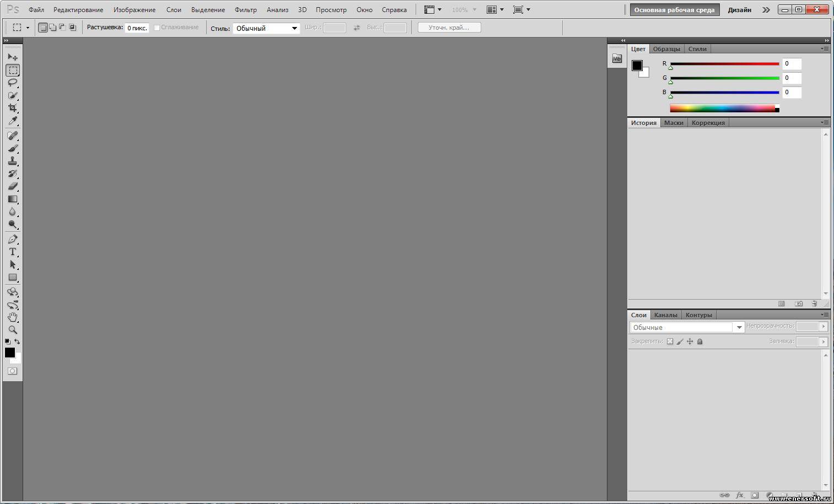Toggle the Сглаживание checkbox

point(157,28)
